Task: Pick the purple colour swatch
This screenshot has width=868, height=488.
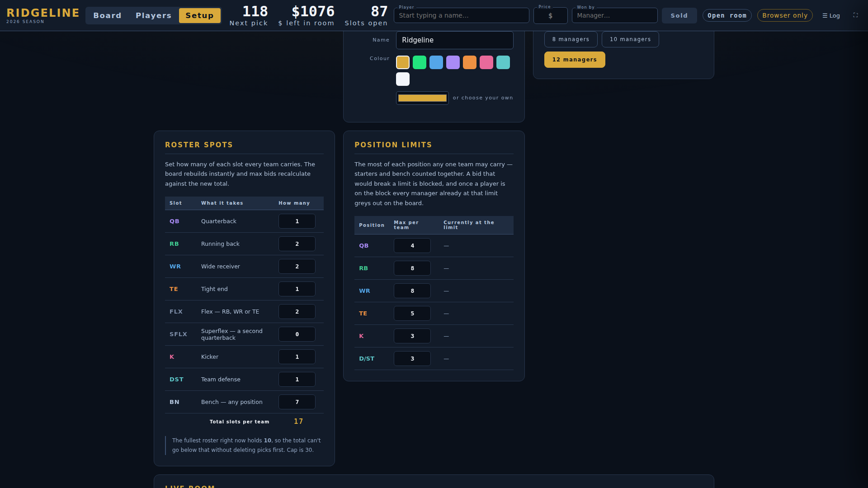Action: coord(453,62)
